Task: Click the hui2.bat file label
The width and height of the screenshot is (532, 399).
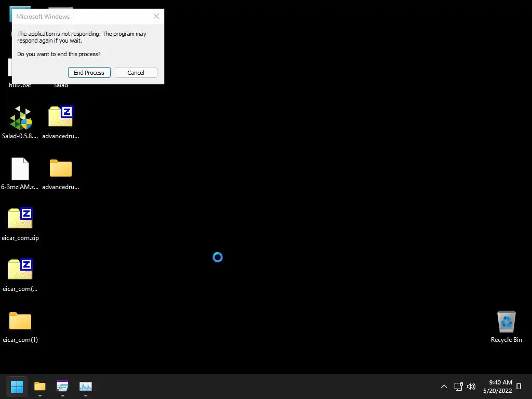Action: tap(20, 86)
